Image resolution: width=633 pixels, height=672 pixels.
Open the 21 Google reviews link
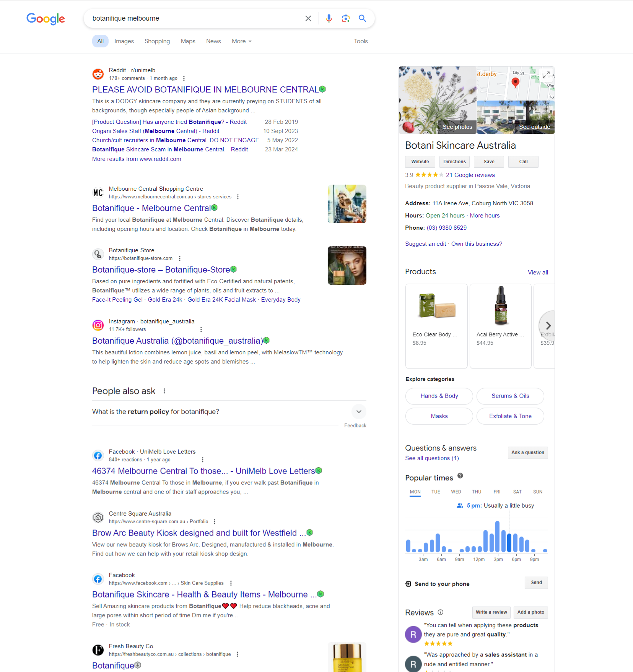(x=470, y=175)
